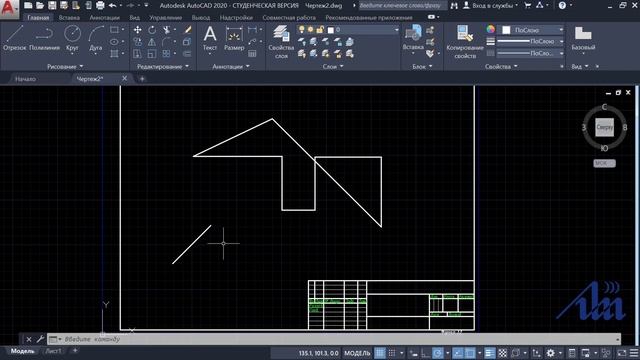The height and width of the screenshot is (360, 640).
Task: Pick the hatch fill tool
Action: (x=114, y=53)
